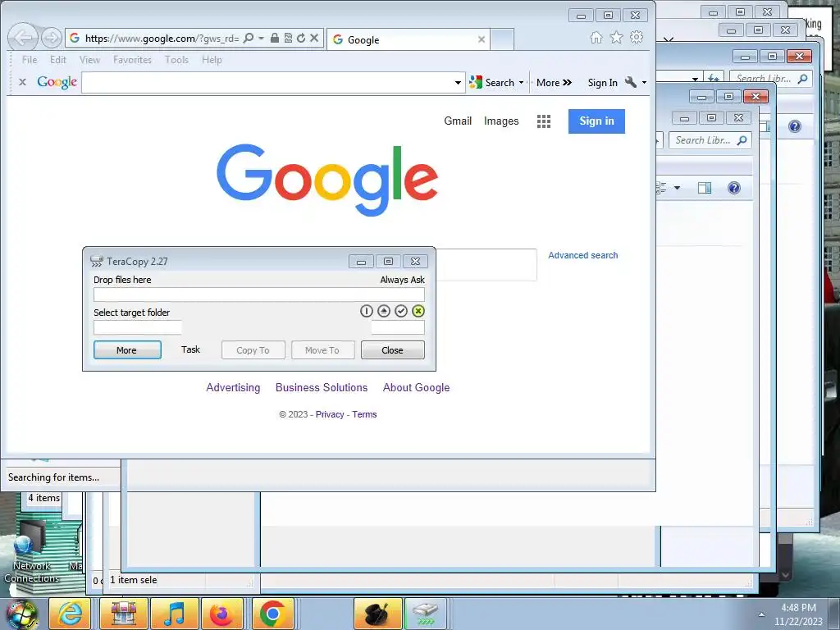The image size is (840, 630).
Task: Click the Google Toolbar Search button
Action: click(491, 83)
